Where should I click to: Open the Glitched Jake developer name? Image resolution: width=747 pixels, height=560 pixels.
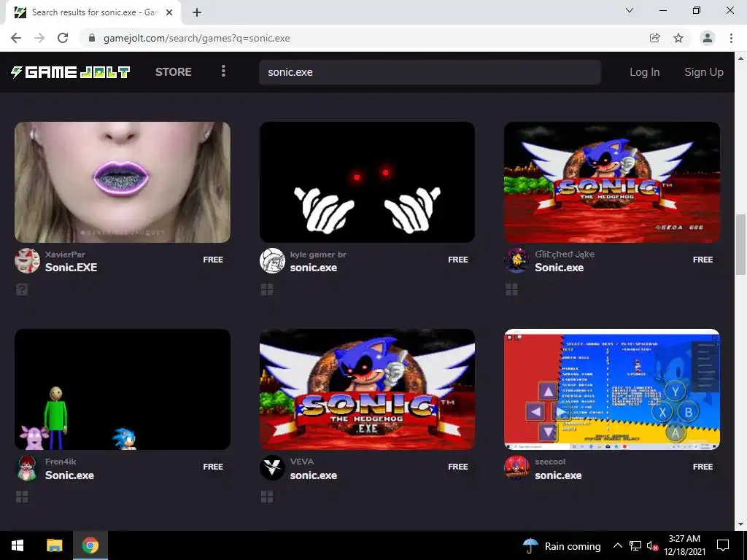point(565,254)
